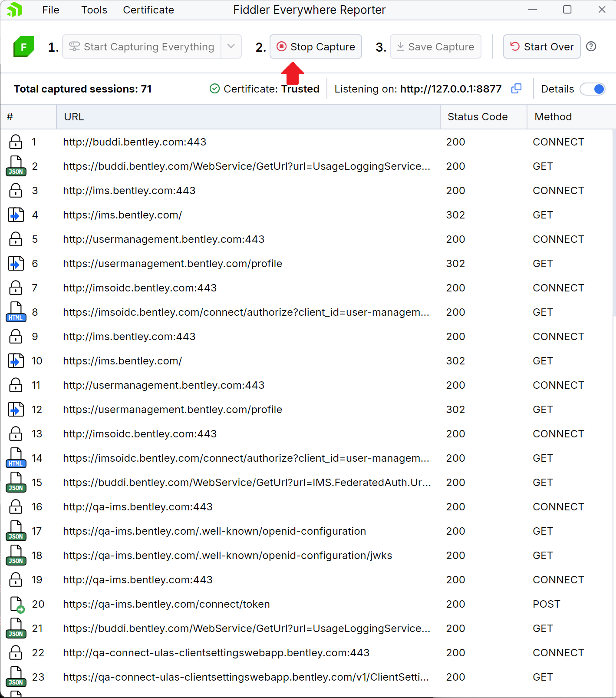Click the green Certificate Trusted checkmark icon
This screenshot has width=616, height=698.
click(x=214, y=89)
